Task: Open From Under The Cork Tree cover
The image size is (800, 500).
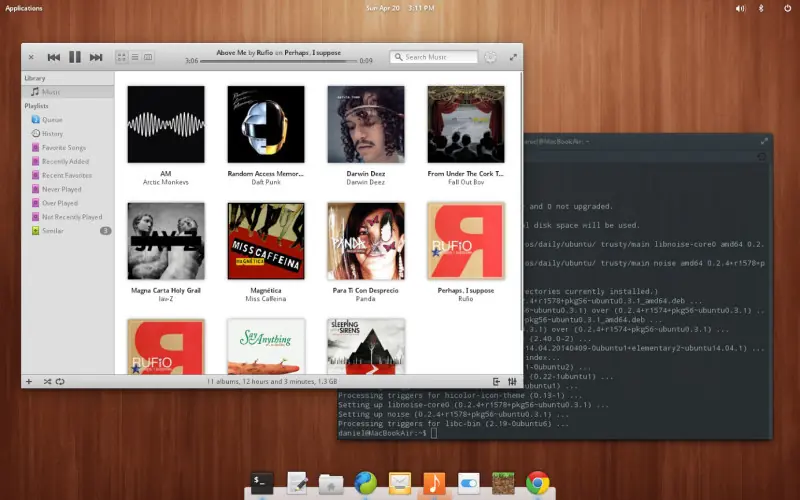Action: tap(466, 124)
